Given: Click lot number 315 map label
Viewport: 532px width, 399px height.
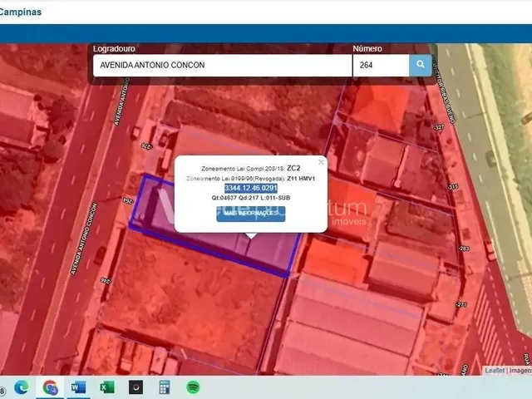Looking at the screenshot, I should (453, 187).
